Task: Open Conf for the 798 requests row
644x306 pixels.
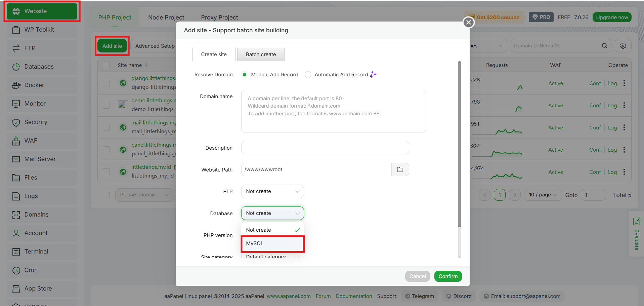Action: pyautogui.click(x=595, y=105)
